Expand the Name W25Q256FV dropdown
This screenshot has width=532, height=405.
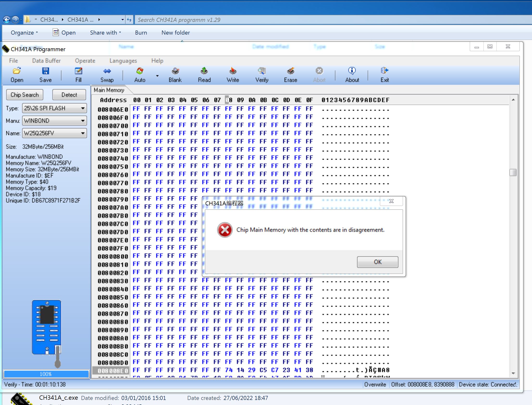coord(83,133)
